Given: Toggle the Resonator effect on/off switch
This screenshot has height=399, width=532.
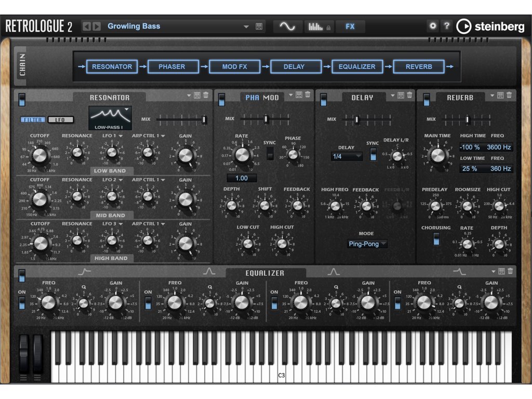Looking at the screenshot, I should [22, 99].
